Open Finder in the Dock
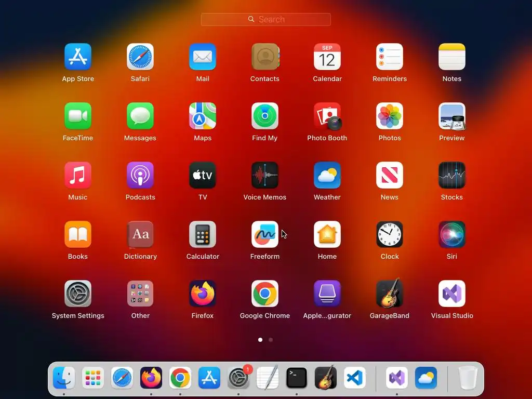532x399 pixels. click(x=64, y=378)
